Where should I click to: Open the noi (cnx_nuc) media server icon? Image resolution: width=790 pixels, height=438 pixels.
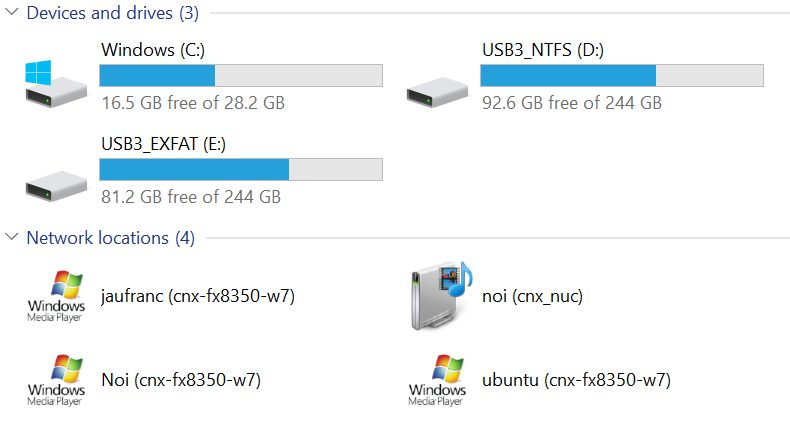click(441, 296)
